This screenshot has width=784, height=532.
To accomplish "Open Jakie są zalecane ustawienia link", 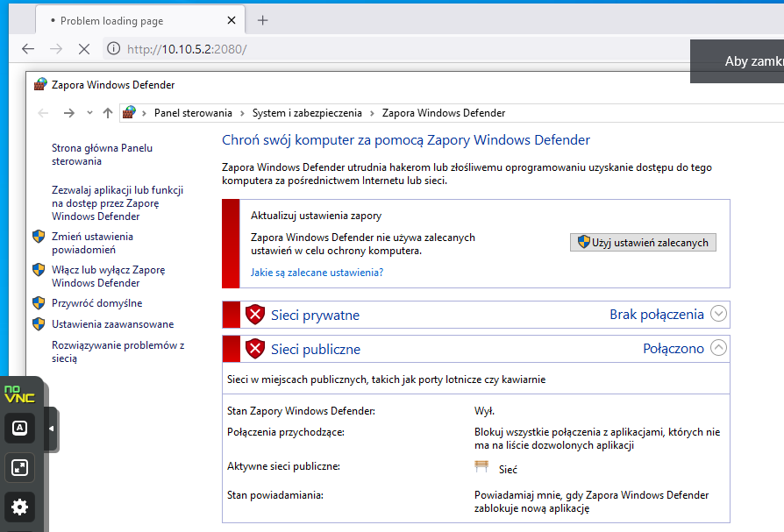I will (x=317, y=273).
